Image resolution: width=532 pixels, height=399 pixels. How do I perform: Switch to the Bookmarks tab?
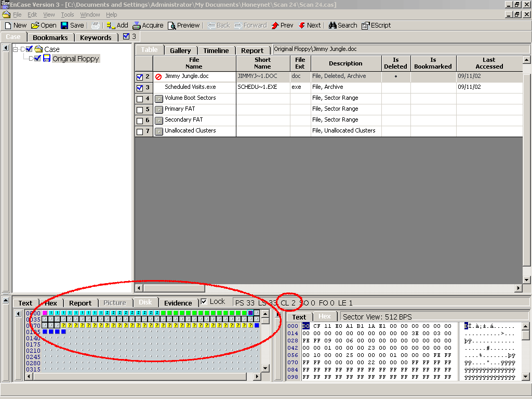pyautogui.click(x=50, y=37)
